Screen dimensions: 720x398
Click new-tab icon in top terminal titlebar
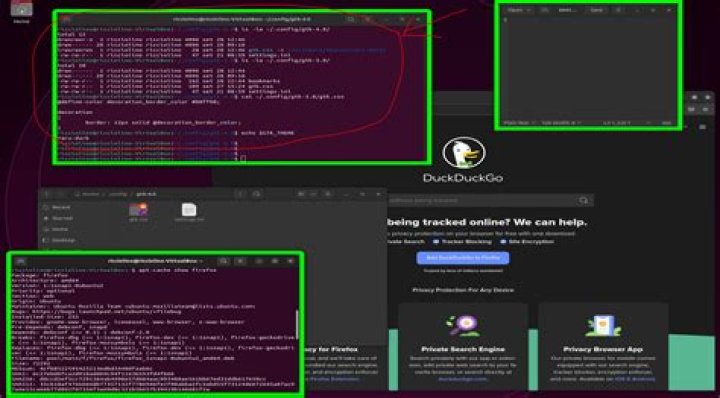pos(66,19)
